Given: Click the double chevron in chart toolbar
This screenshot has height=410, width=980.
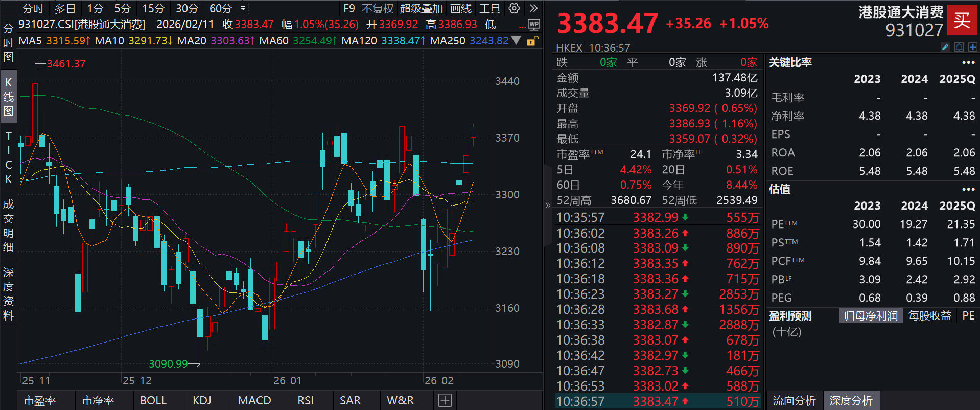Looking at the screenshot, I should click(x=533, y=8).
